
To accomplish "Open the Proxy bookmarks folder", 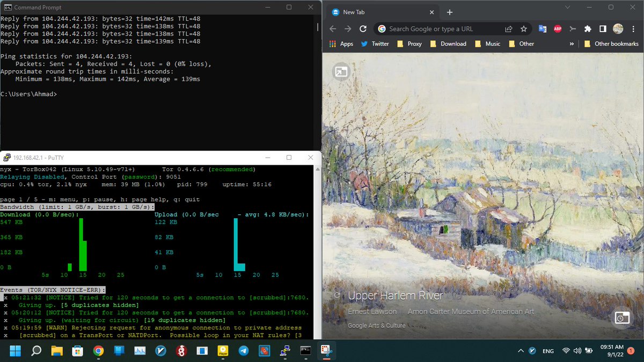I will [x=409, y=43].
